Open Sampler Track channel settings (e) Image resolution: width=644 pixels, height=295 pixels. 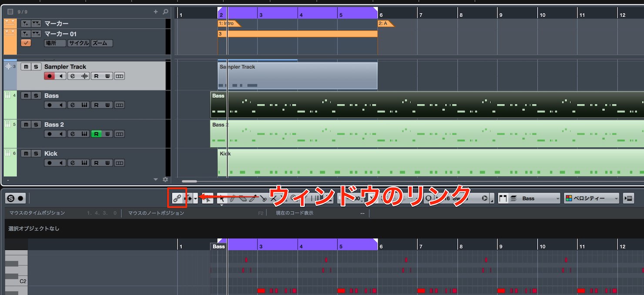(x=73, y=76)
